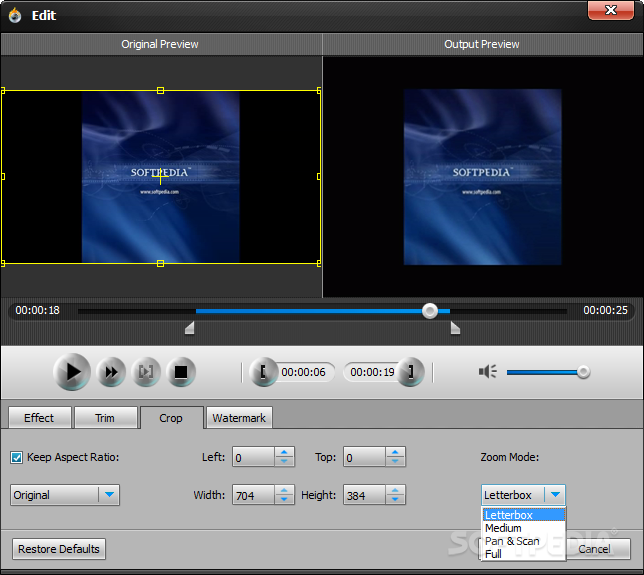Click the left trim marker triangle
The image size is (644, 575).
[x=190, y=328]
